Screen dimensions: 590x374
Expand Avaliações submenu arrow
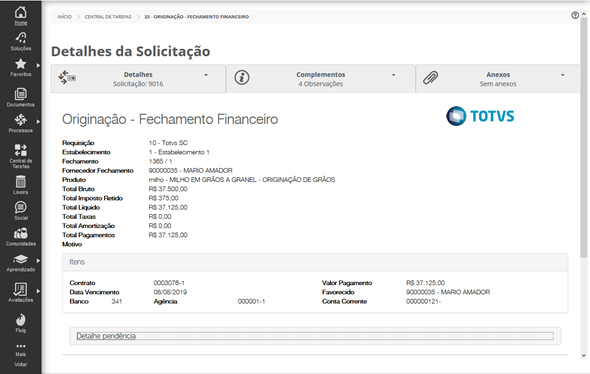point(38,291)
